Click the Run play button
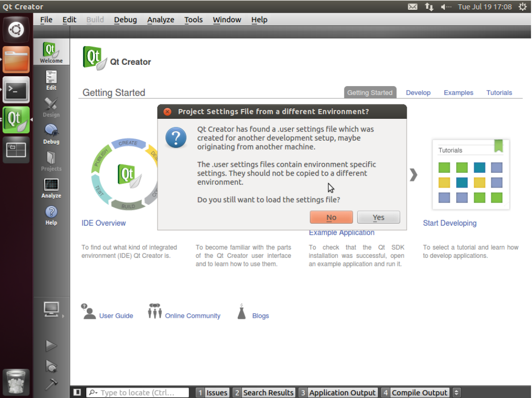Viewport: 532px width, 398px height. (x=51, y=346)
